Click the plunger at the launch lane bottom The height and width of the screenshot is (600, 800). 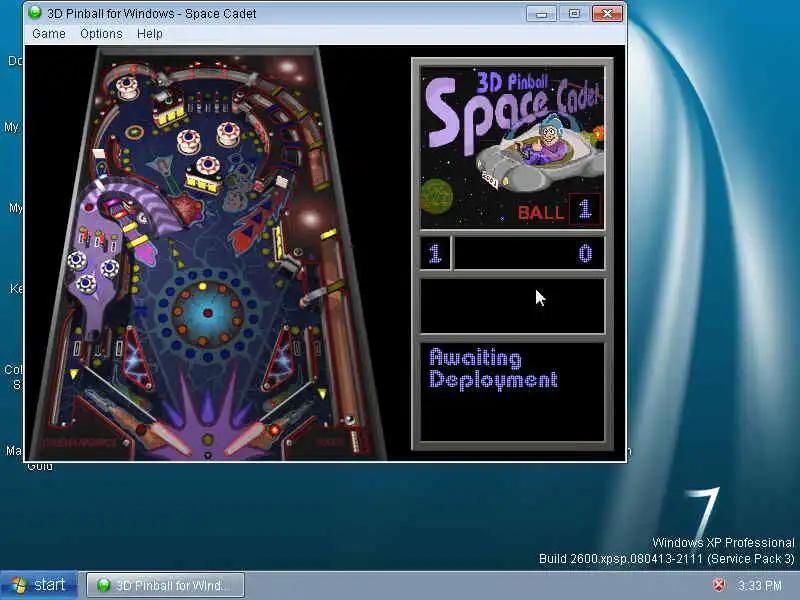pos(357,441)
